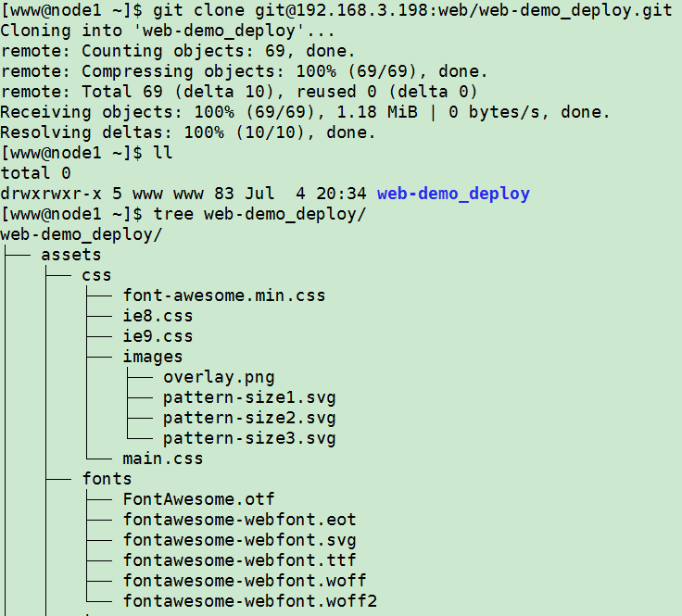Select the pattern-size2.svg entry
Screen dimensions: 682x616
point(249,418)
